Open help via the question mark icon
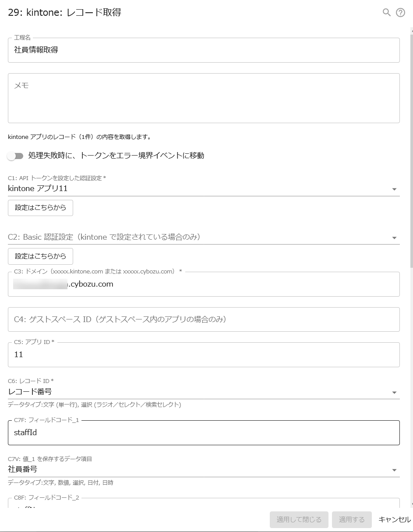The width and height of the screenshot is (413, 532). coord(400,12)
